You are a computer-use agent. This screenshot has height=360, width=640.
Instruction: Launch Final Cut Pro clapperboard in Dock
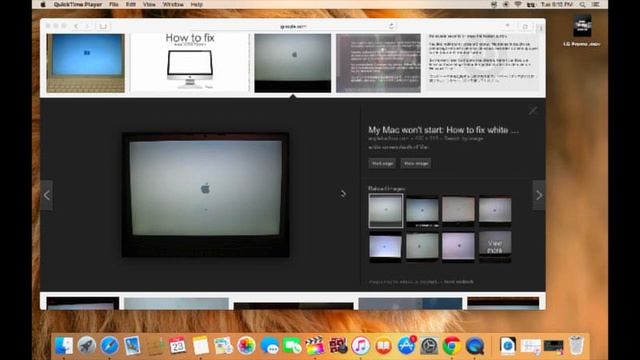tap(315, 346)
